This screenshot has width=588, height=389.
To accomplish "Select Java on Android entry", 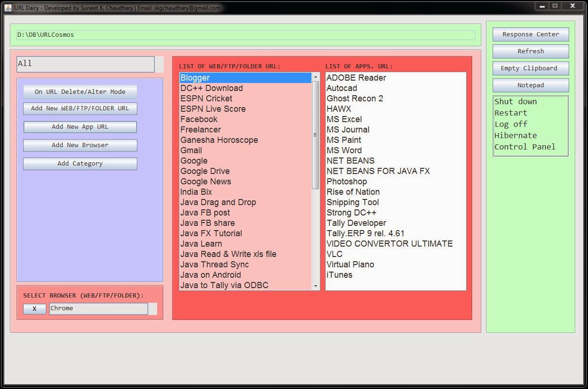I will pos(245,275).
